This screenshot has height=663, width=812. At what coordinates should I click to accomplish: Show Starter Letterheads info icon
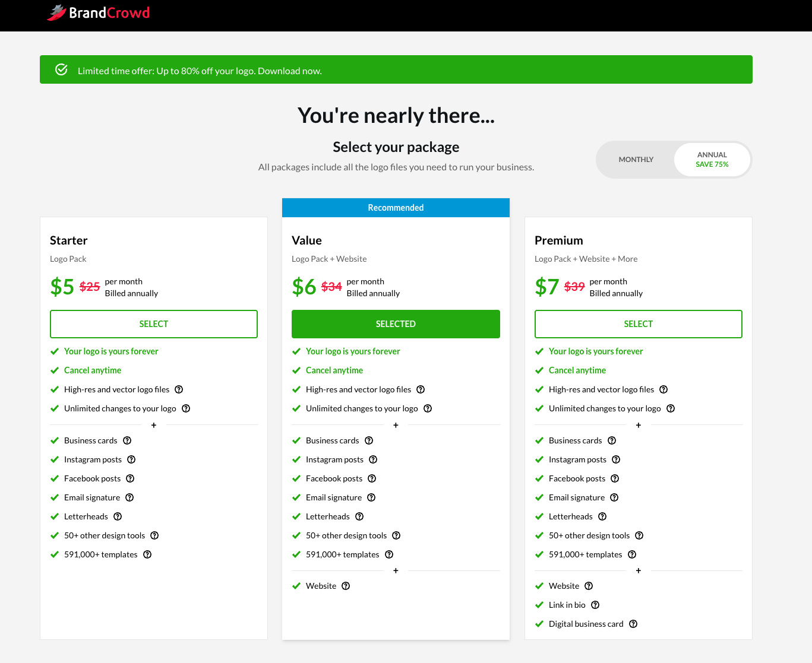point(118,516)
